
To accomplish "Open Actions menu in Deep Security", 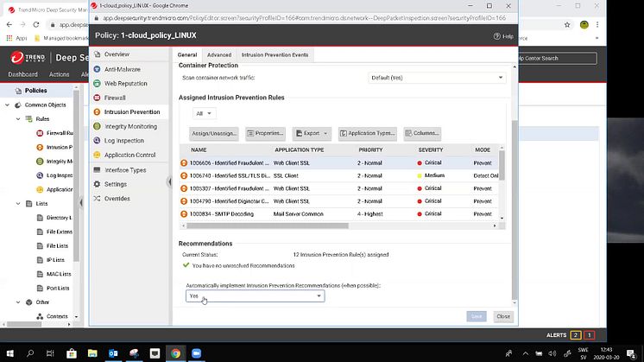I will pos(60,74).
